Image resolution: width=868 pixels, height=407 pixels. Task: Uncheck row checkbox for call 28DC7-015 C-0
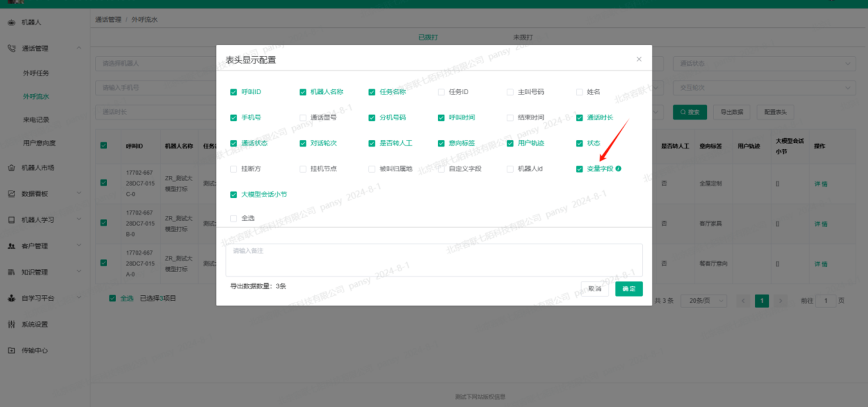pyautogui.click(x=103, y=183)
